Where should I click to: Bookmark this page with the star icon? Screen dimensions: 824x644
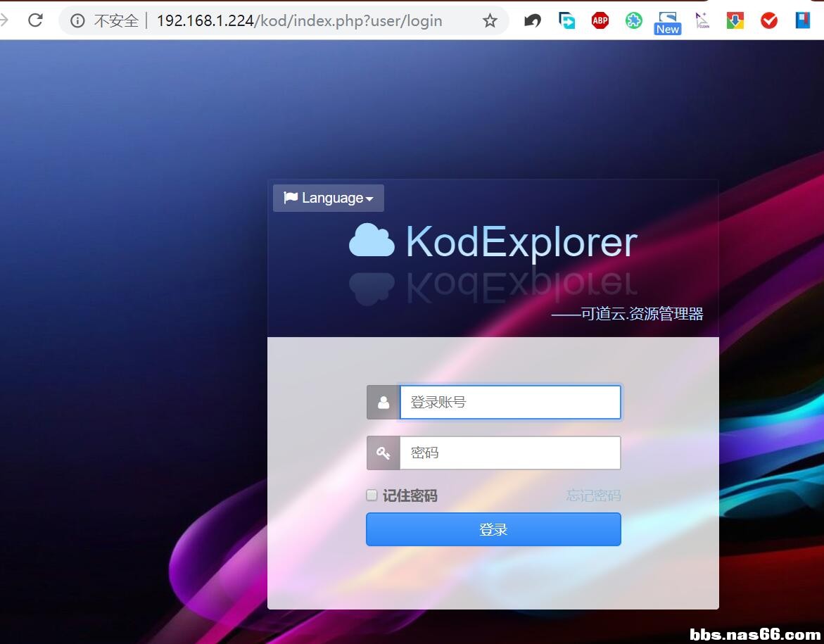(490, 20)
